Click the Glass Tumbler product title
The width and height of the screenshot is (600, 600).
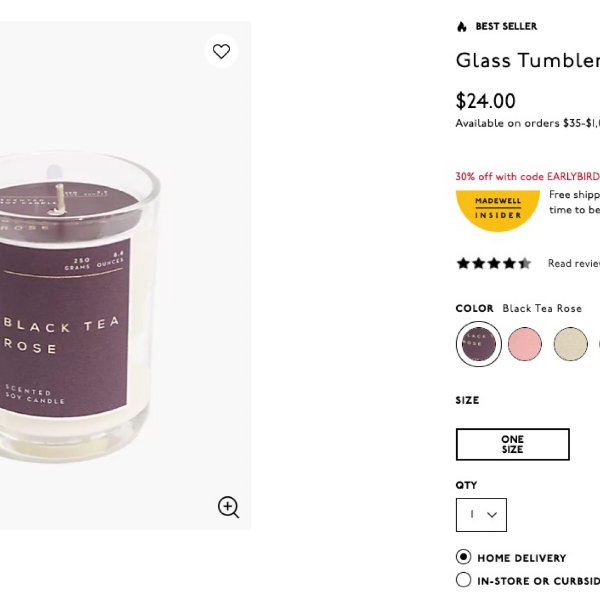[528, 60]
